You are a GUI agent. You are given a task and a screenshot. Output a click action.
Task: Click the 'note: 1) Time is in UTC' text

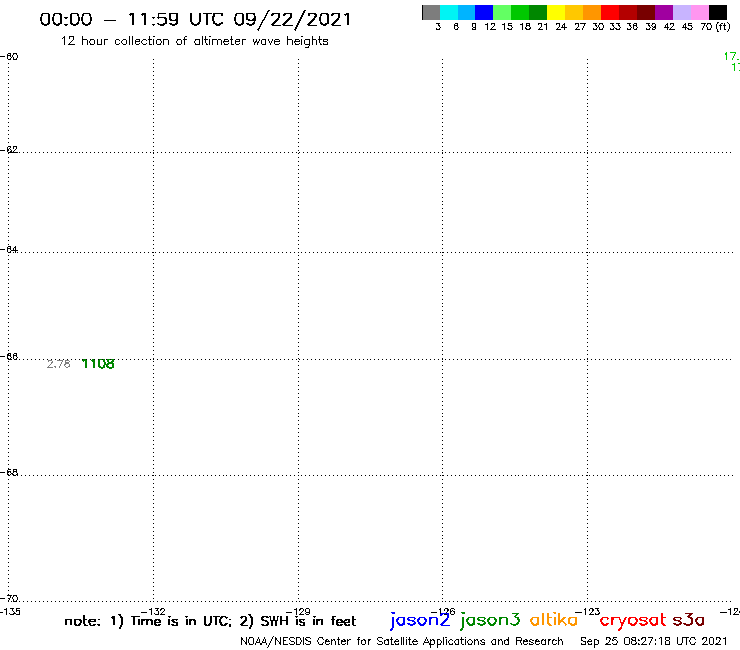coord(148,621)
